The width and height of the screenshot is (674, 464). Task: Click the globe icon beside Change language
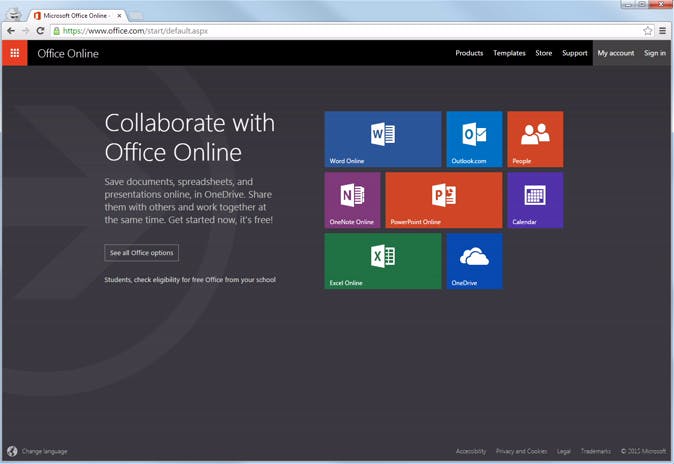tap(12, 451)
